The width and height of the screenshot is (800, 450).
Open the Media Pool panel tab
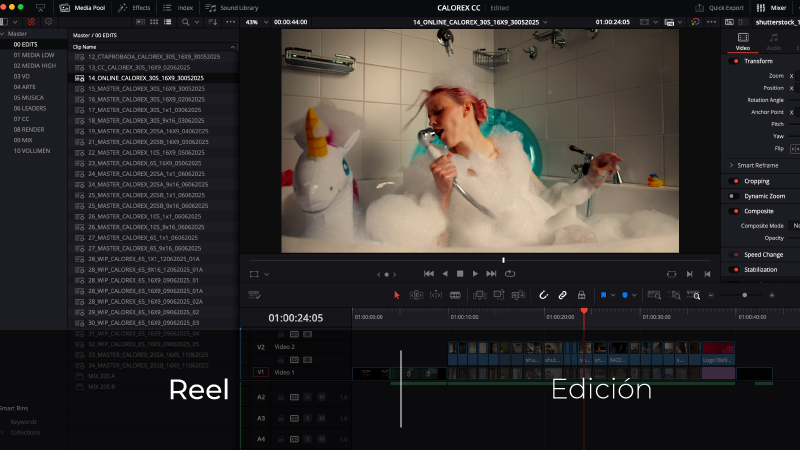pyautogui.click(x=82, y=8)
